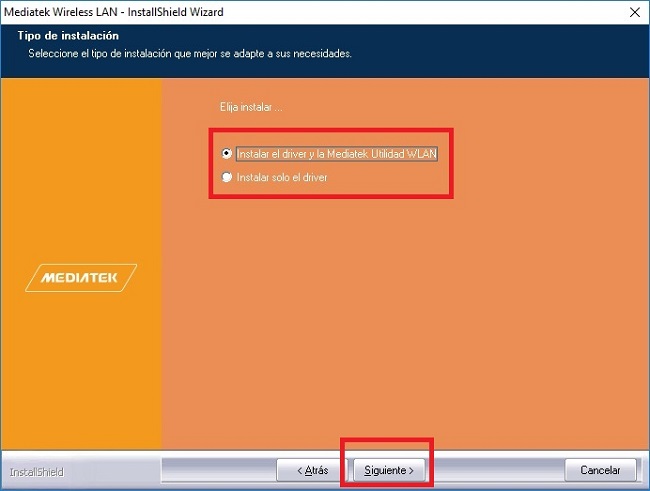
Task: Cancel the installation with Cancelar
Action: coord(600,470)
